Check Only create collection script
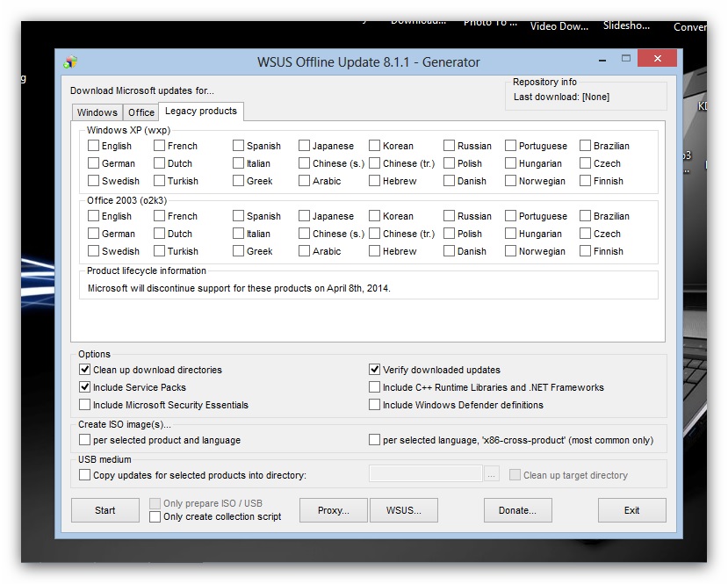The height and width of the screenshot is (584, 728). (155, 517)
